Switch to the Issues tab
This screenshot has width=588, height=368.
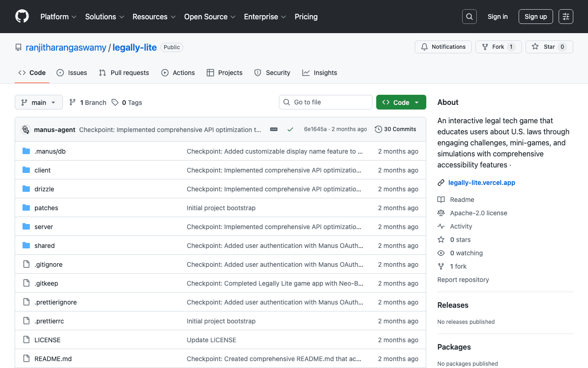click(72, 73)
